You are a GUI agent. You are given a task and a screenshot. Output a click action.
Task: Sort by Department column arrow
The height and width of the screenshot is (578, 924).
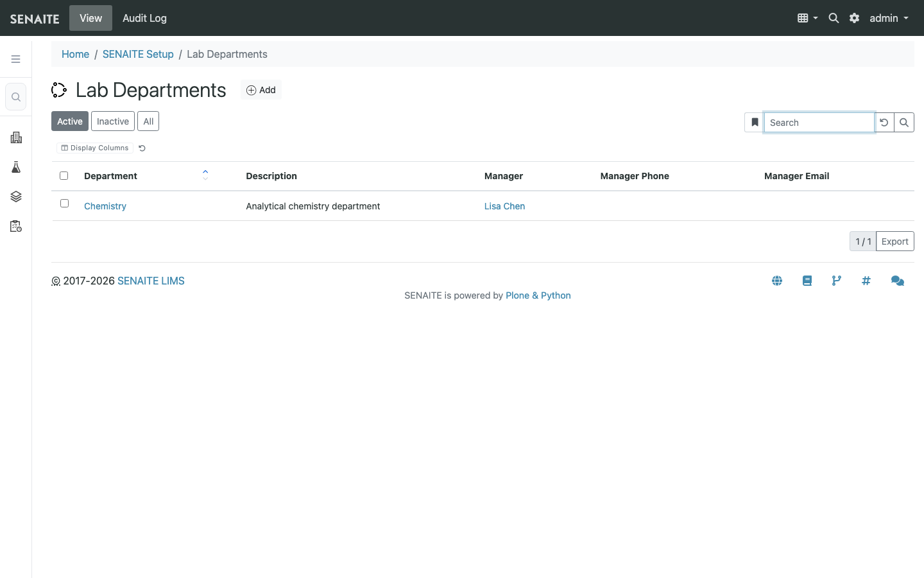coord(205,175)
